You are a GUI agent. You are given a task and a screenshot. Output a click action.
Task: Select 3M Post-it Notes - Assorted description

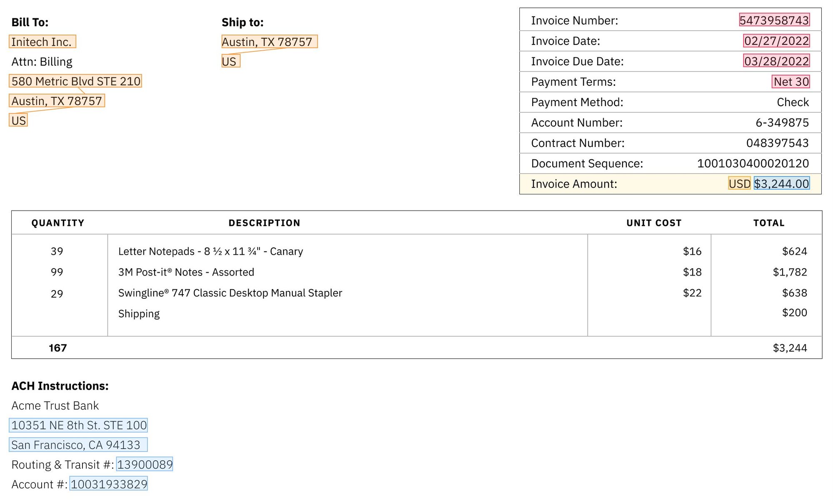point(186,272)
